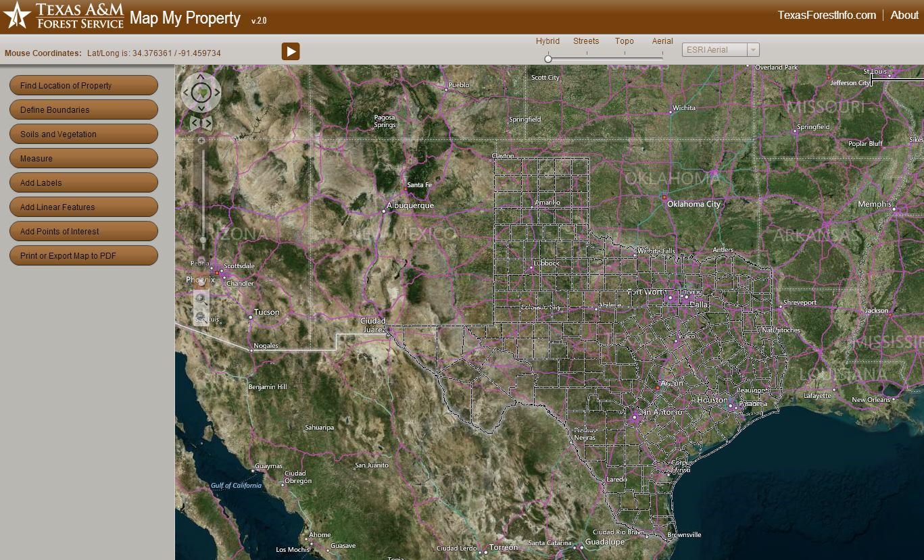924x560 pixels.
Task: Click the plus at top of zoom slider
Action: tap(201, 140)
